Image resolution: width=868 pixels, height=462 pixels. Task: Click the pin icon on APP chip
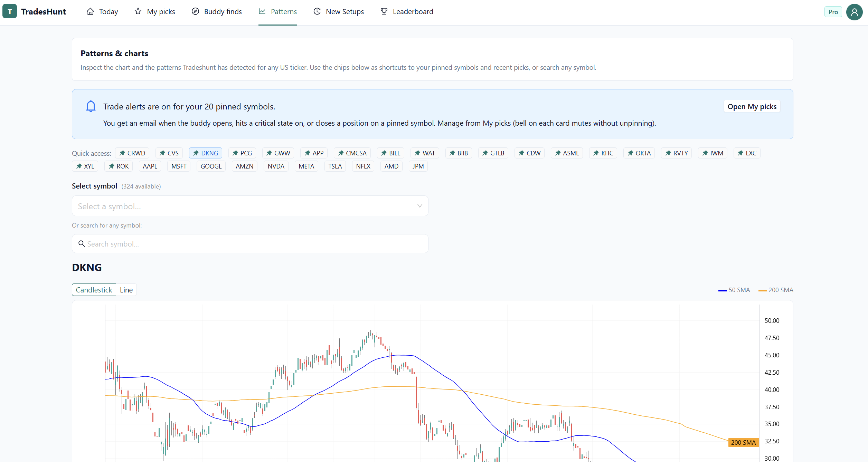[x=308, y=153]
